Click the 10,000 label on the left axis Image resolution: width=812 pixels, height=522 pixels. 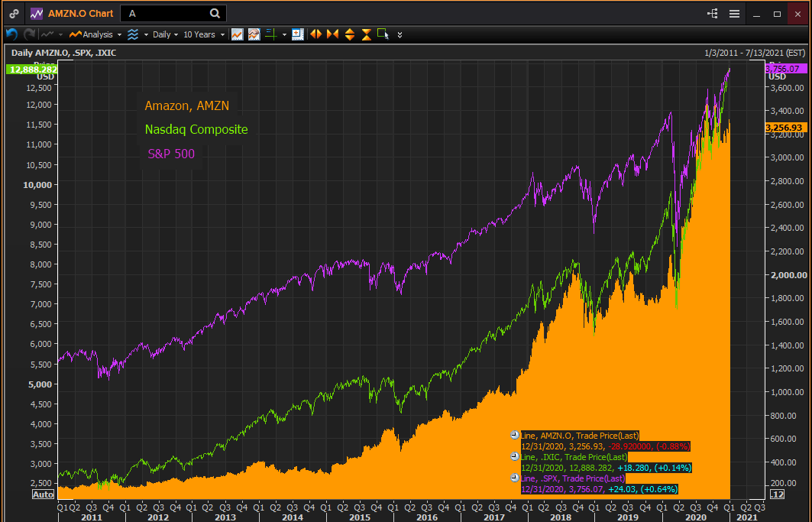(x=37, y=185)
